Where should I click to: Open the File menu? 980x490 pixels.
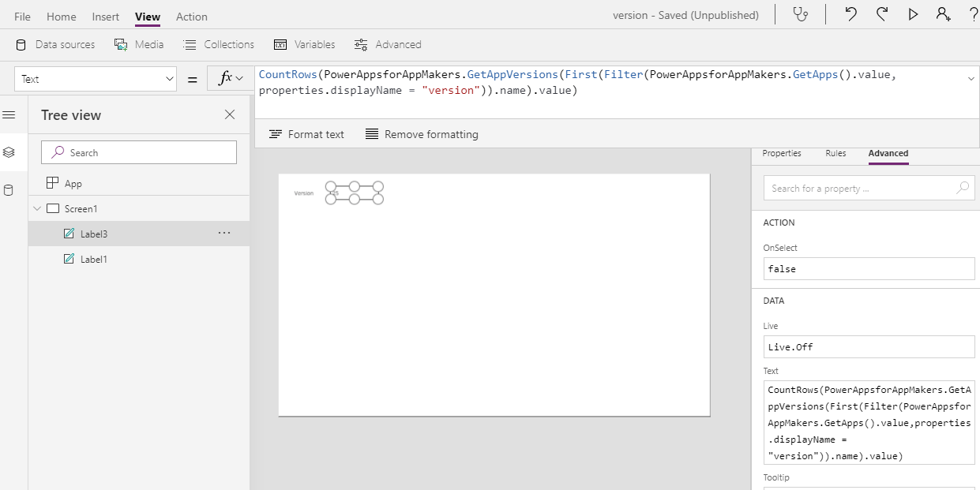pyautogui.click(x=22, y=17)
